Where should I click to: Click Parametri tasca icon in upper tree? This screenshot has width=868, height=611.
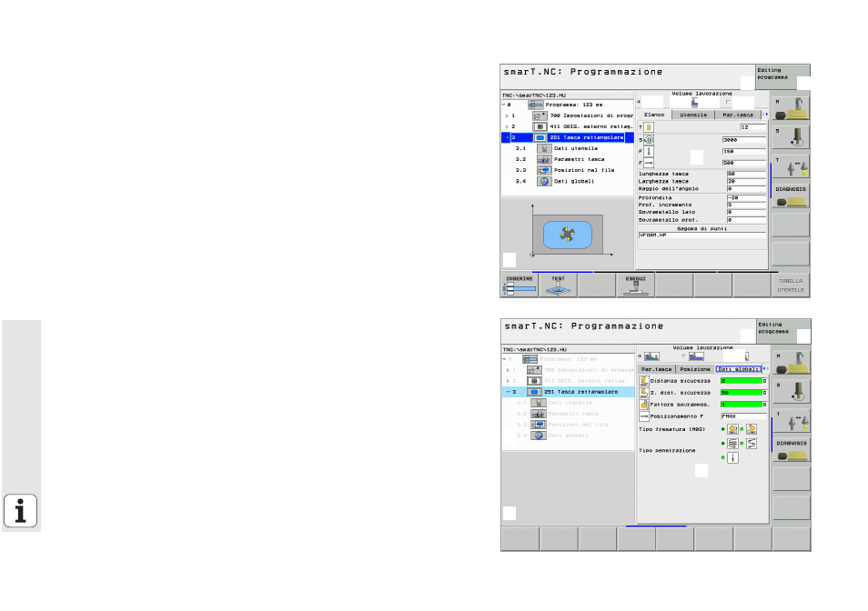(x=544, y=159)
